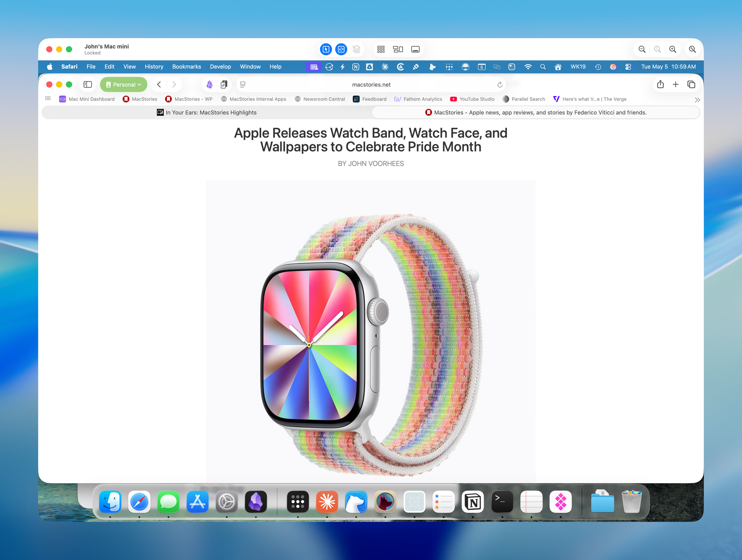Open Terminal from the Dock
Image resolution: width=742 pixels, height=560 pixels.
click(502, 502)
